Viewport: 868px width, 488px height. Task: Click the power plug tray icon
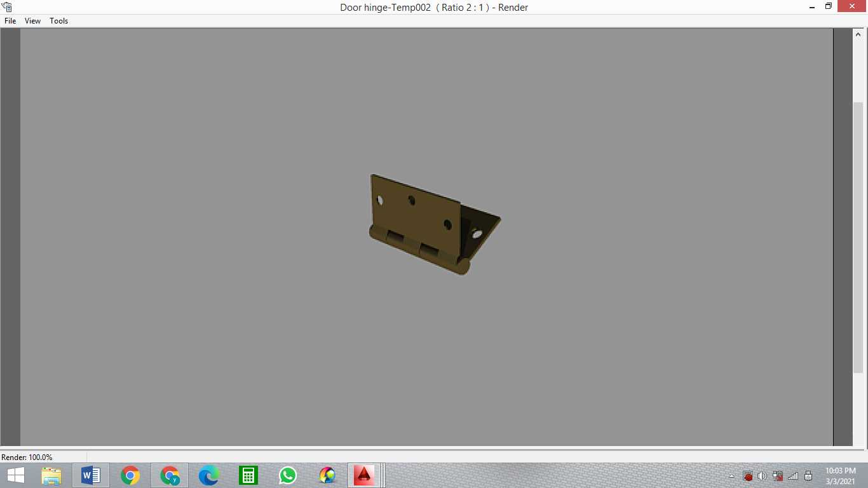(778, 476)
